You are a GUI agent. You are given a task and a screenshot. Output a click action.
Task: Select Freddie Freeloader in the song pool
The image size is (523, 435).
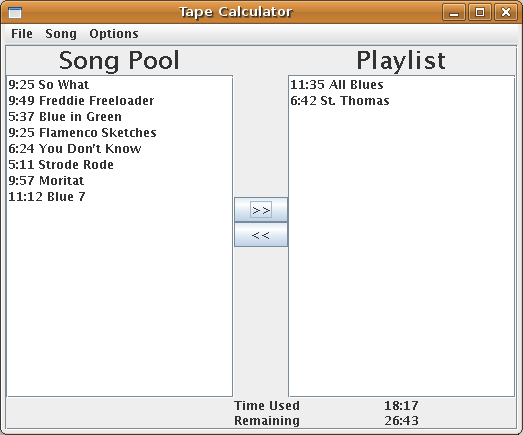[119, 101]
